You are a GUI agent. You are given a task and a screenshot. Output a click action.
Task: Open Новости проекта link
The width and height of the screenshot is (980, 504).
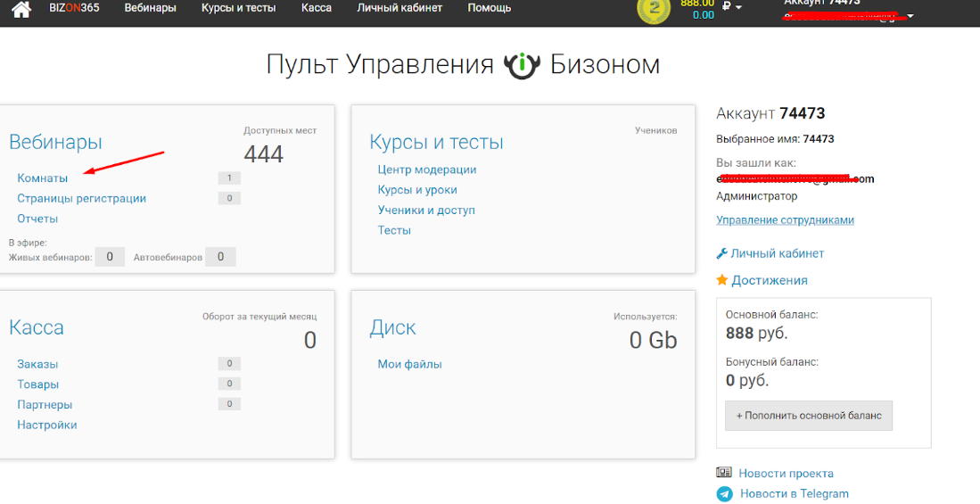(786, 474)
